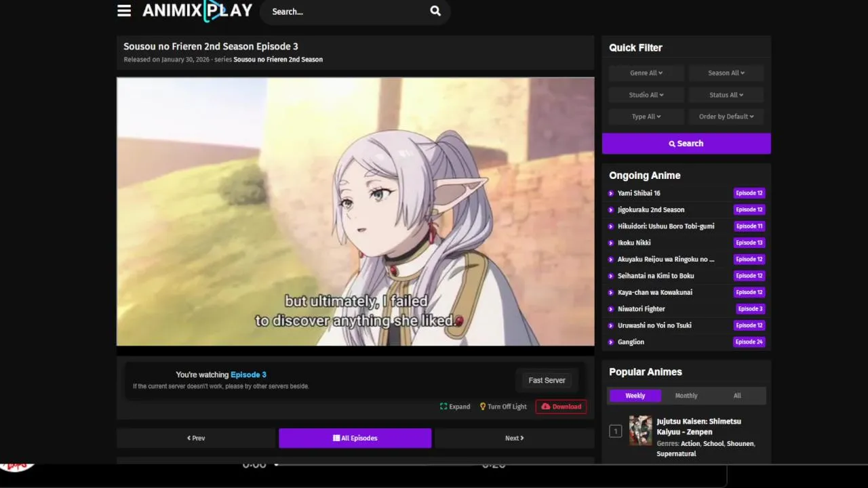The height and width of the screenshot is (488, 868).
Task: Open the Type All dropdown
Action: [646, 117]
